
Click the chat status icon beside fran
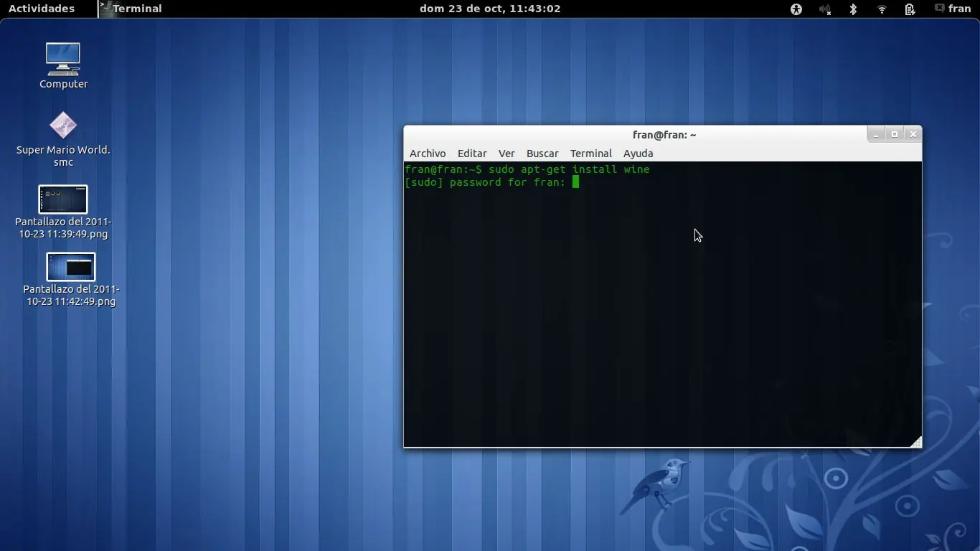click(x=939, y=9)
